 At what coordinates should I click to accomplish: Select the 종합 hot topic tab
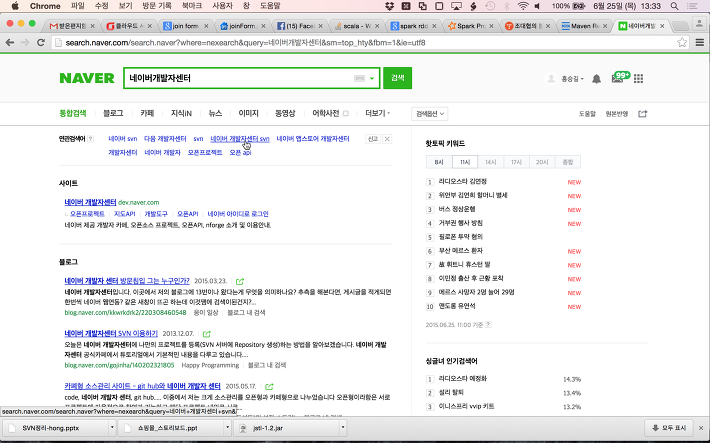[x=567, y=162]
